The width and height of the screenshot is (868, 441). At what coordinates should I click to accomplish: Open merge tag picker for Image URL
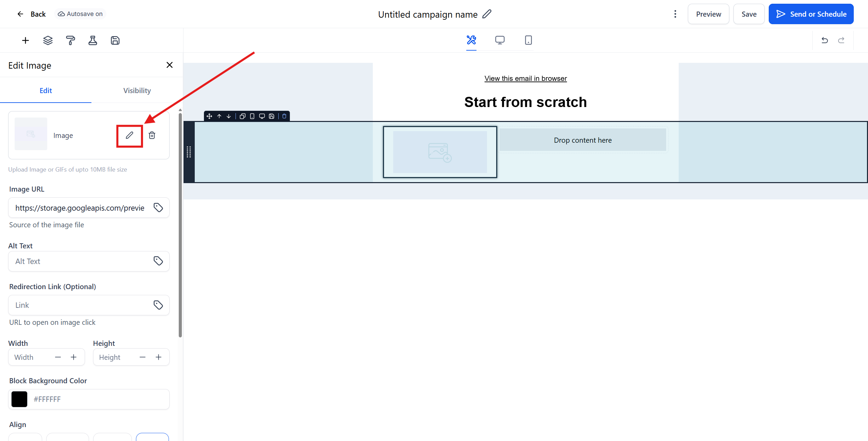(x=158, y=208)
